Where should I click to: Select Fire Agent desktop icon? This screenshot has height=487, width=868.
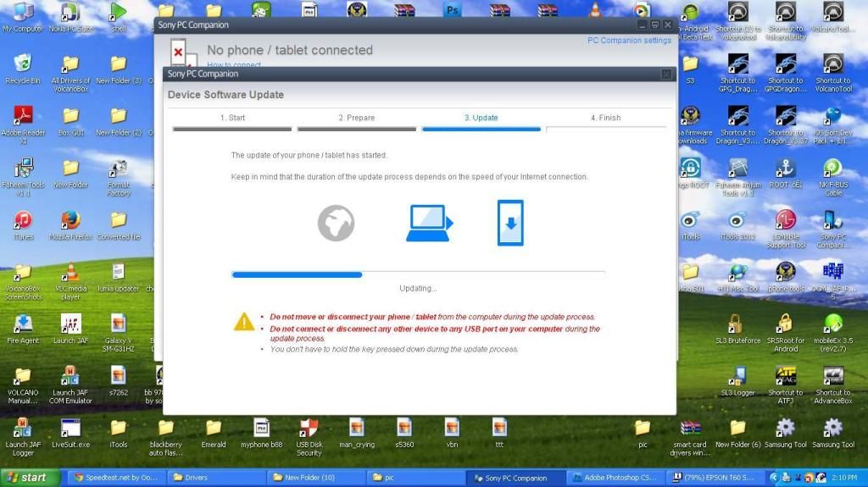tap(23, 329)
